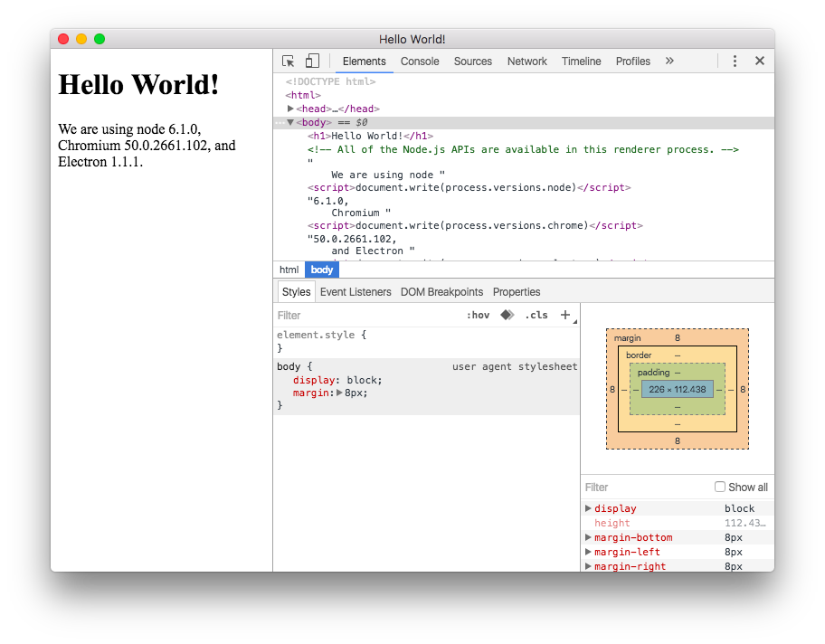
Task: Select the padding label in box model
Action: 653,372
